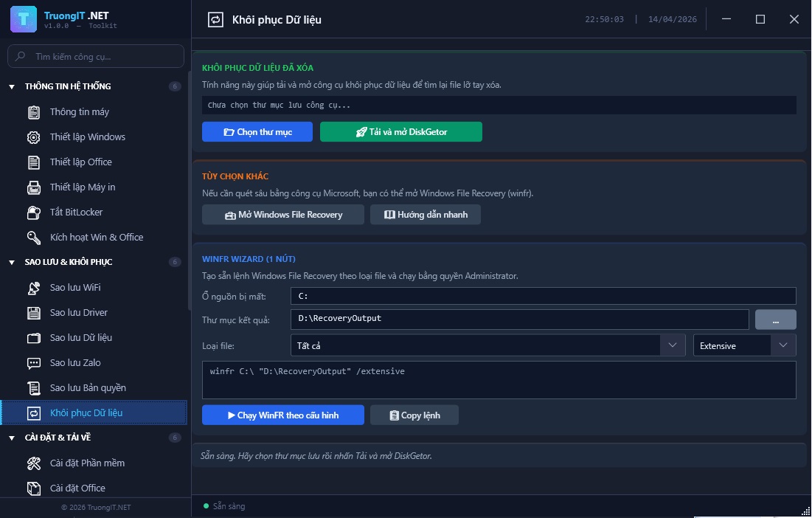812x518 pixels.
Task: Open the Extensive scan mode dropdown
Action: pos(782,345)
